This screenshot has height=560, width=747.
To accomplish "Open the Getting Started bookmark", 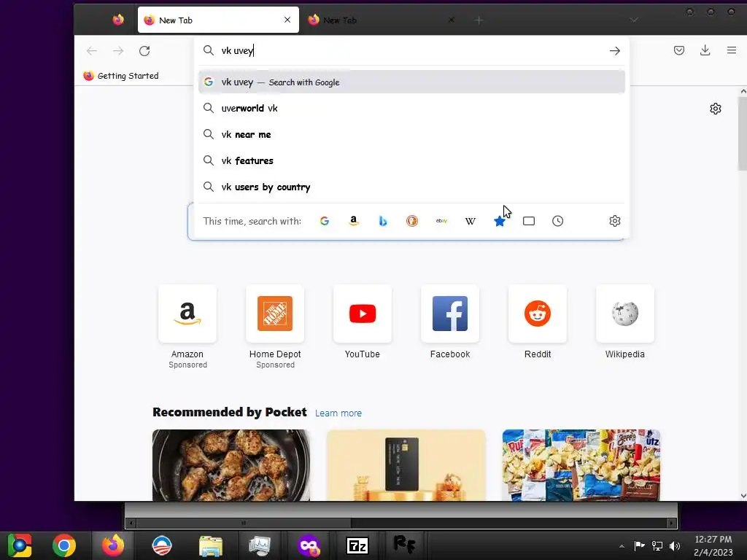I will (120, 76).
